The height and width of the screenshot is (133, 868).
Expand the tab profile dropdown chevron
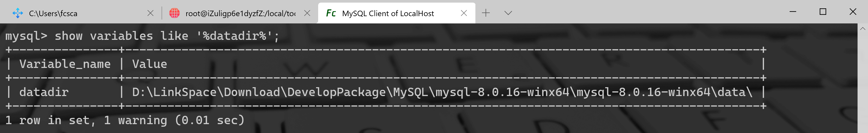508,13
